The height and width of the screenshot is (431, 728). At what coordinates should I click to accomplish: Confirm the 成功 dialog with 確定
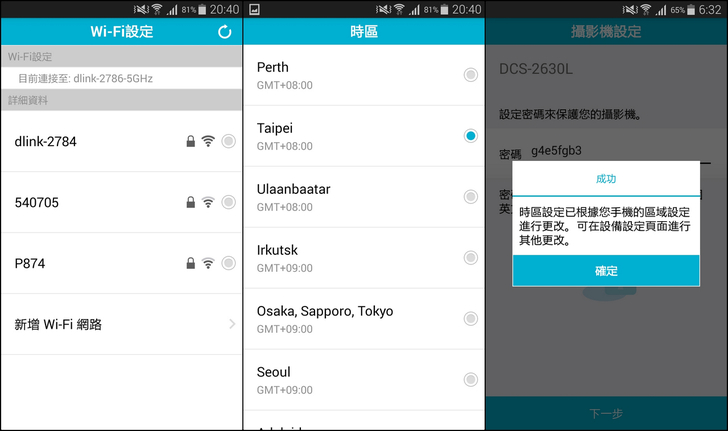click(606, 270)
